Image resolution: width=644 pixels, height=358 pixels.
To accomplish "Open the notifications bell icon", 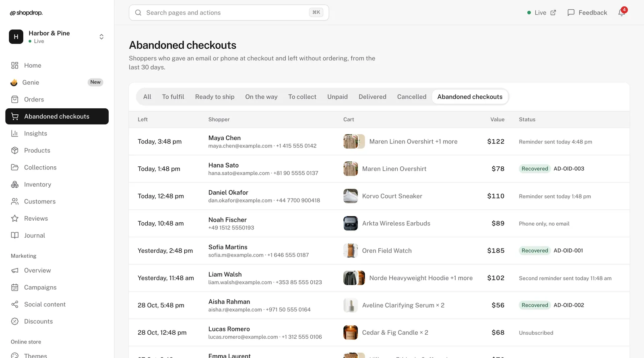I will pyautogui.click(x=621, y=12).
